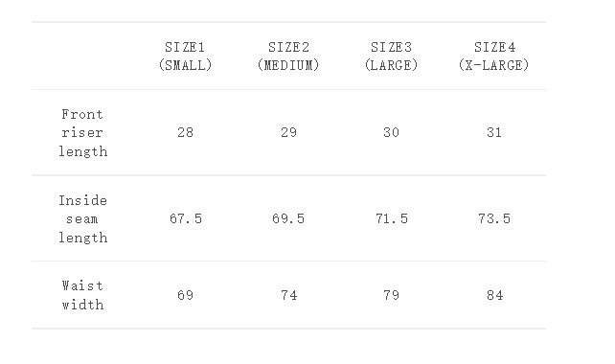This screenshot has width=615, height=364.
Task: Select the waist width value 69
Action: (185, 295)
